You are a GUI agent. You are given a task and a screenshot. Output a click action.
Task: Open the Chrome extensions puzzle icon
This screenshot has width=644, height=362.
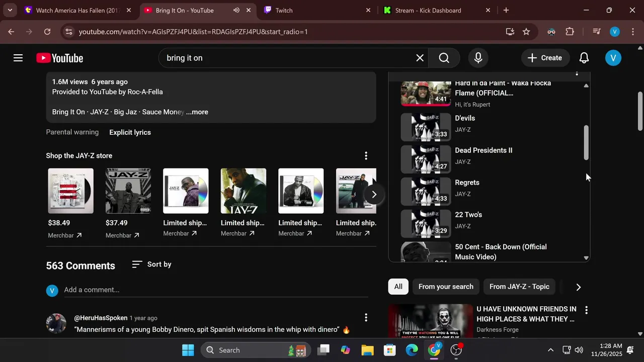pyautogui.click(x=570, y=32)
